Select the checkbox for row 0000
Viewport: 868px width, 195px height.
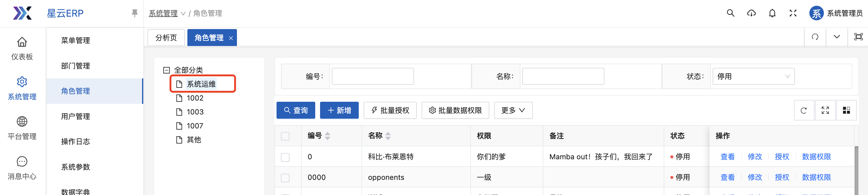[285, 177]
